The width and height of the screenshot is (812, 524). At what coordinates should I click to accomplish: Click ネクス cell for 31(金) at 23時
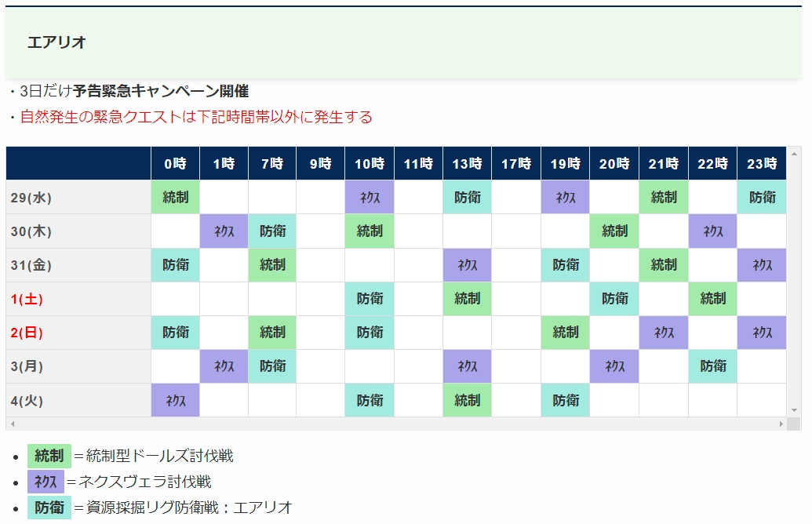click(762, 265)
